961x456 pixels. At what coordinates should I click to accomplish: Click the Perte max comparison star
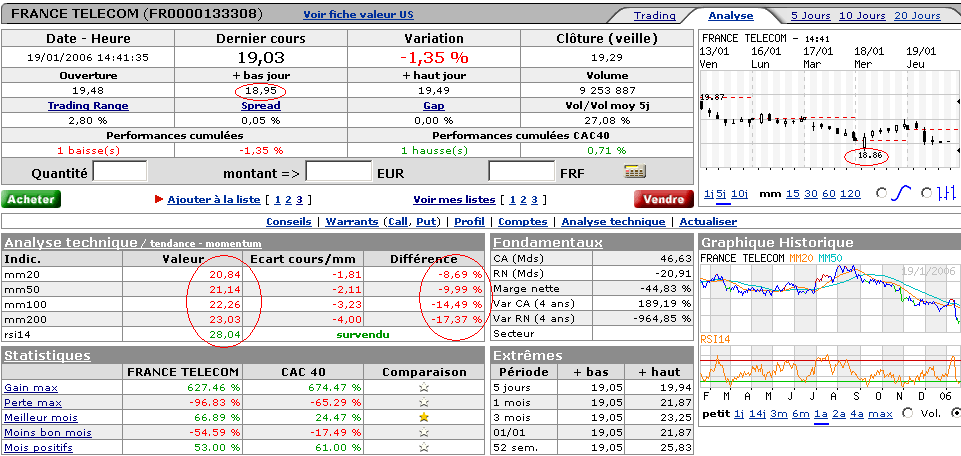424,403
